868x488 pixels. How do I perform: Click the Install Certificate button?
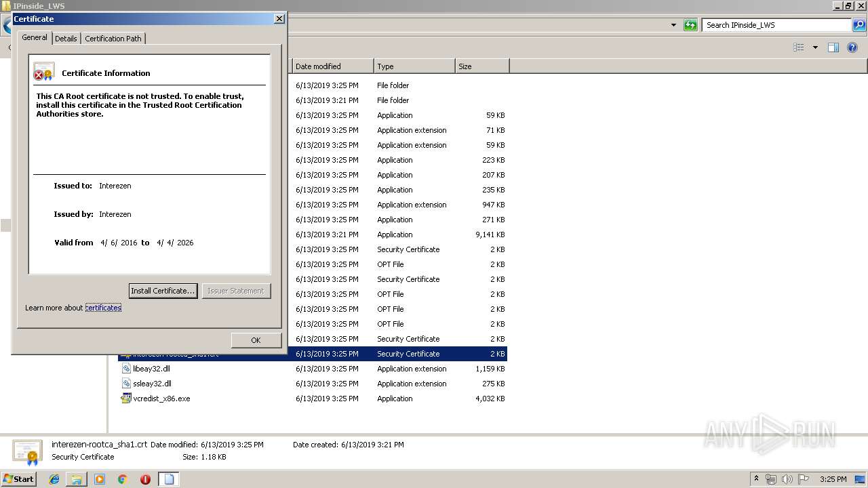[x=163, y=291]
